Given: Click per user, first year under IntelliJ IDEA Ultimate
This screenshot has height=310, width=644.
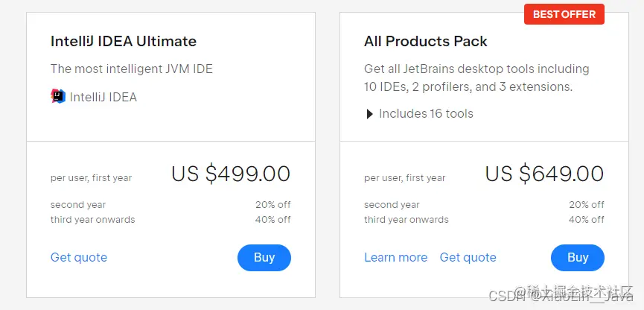Looking at the screenshot, I should [91, 178].
